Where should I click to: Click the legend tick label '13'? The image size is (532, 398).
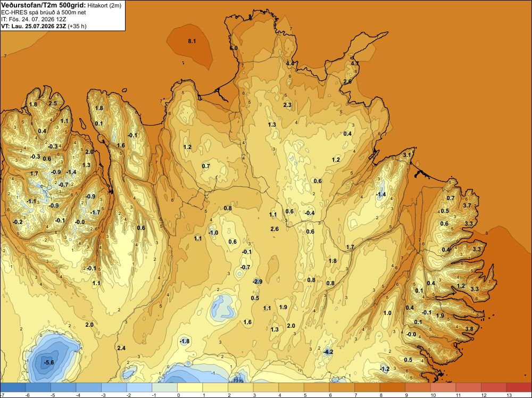(509, 395)
